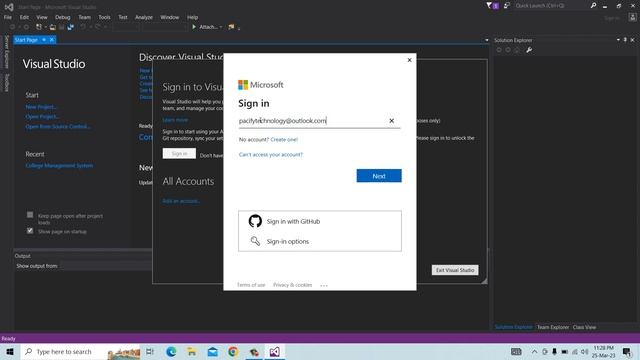Click the Quick Launch magnifier icon

coord(593,6)
